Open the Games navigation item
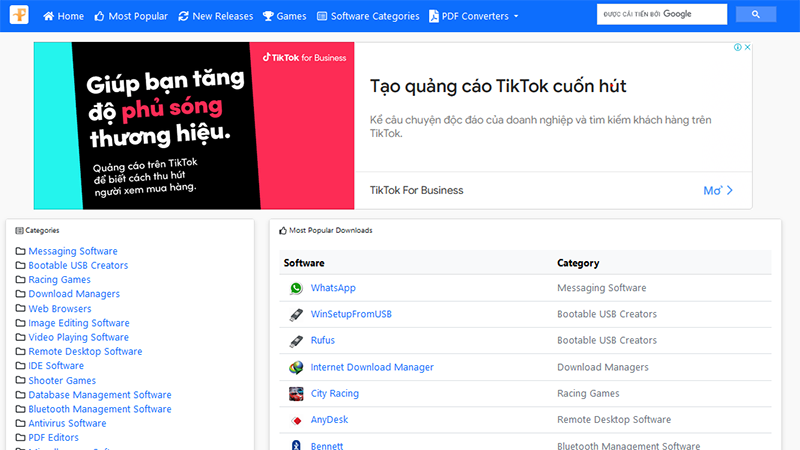 point(284,16)
